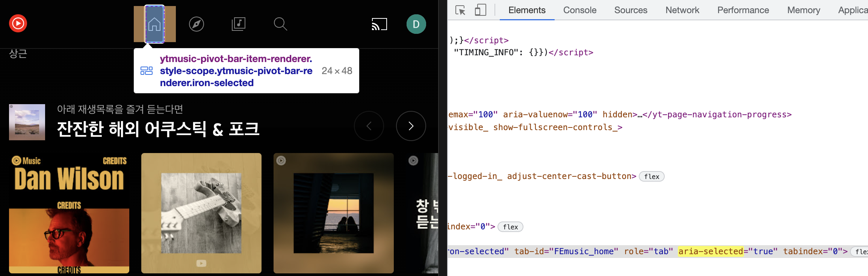Click the role="tab" attribute text
Viewport: 868px width, 276px height.
(649, 251)
